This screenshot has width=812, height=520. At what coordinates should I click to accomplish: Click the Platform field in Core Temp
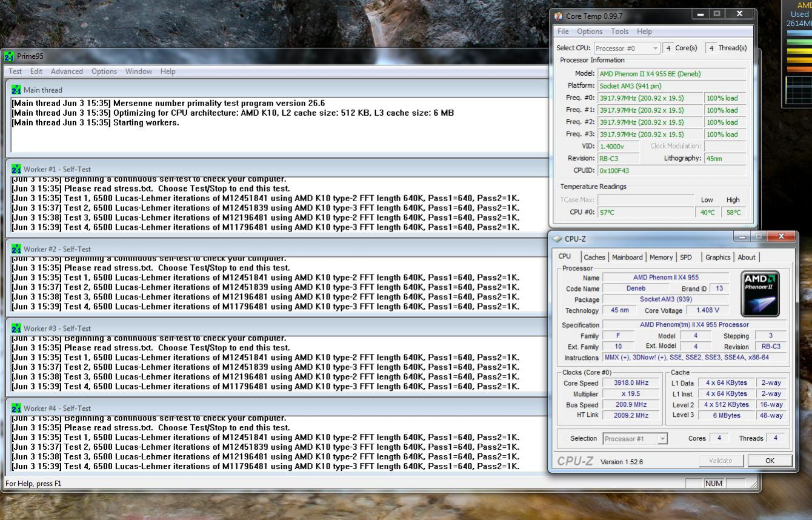672,86
